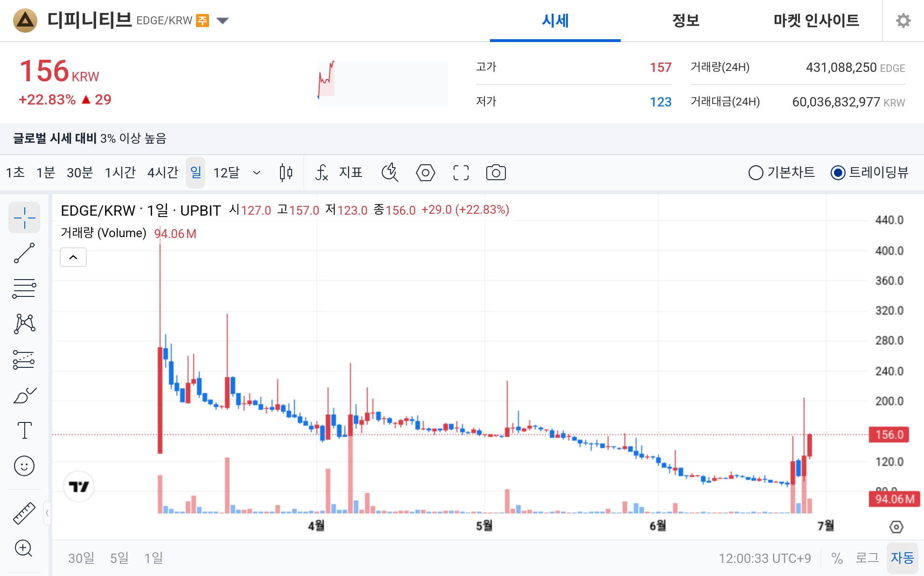Select the 1분 timeframe

(46, 173)
